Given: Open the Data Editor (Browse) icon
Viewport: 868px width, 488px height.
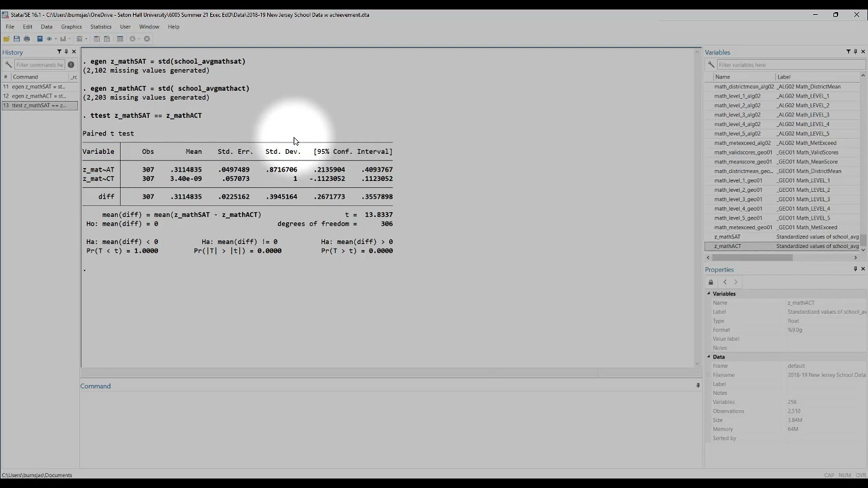Looking at the screenshot, I should [x=106, y=39].
